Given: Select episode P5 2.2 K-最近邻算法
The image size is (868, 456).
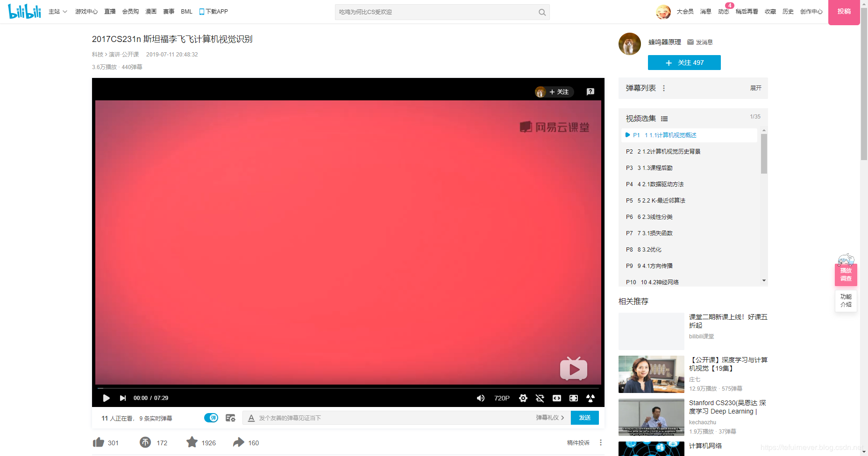Looking at the screenshot, I should pos(689,201).
